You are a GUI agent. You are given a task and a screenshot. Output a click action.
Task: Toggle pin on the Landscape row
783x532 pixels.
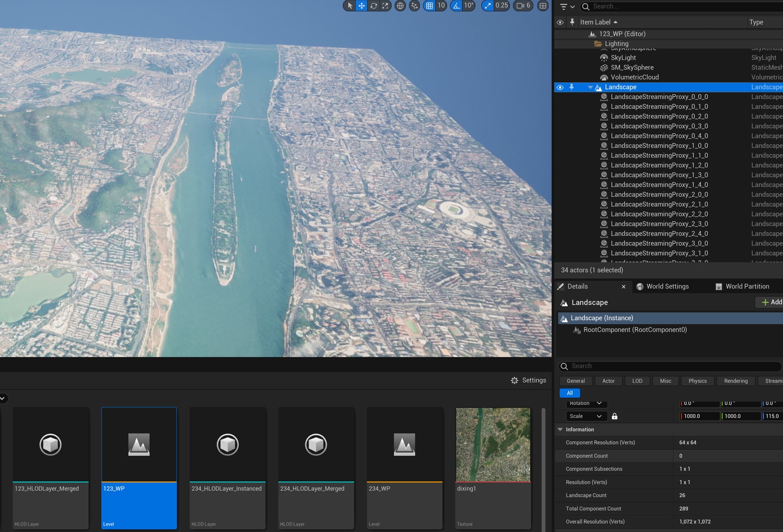coord(572,87)
